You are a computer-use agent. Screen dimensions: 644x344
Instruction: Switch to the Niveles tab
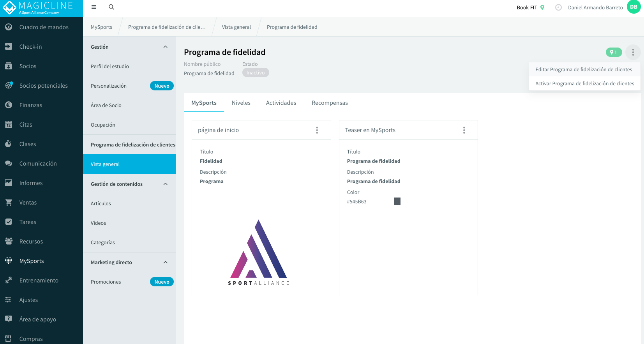[241, 103]
